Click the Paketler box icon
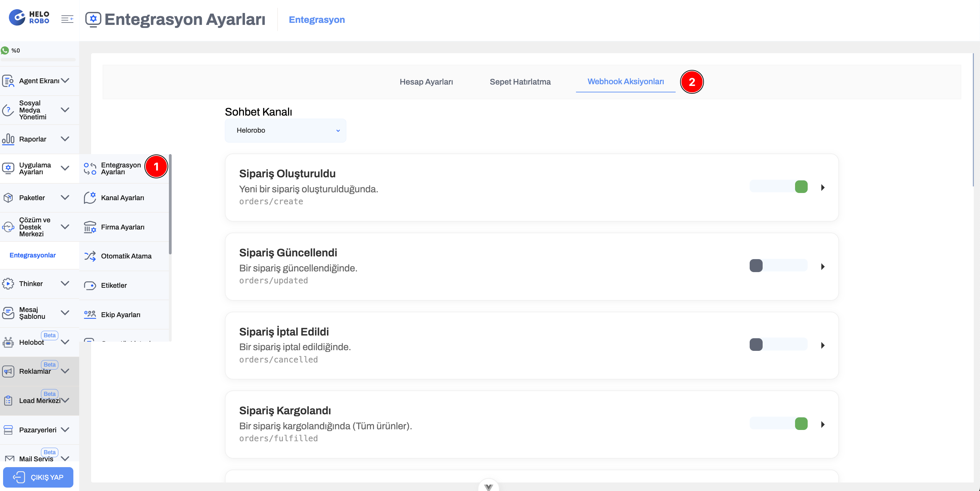This screenshot has width=980, height=491. [8, 198]
